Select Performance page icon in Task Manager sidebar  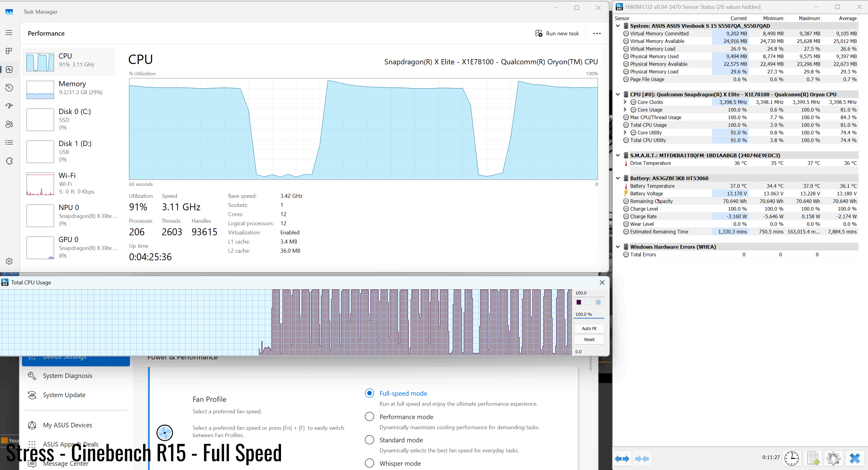point(9,69)
